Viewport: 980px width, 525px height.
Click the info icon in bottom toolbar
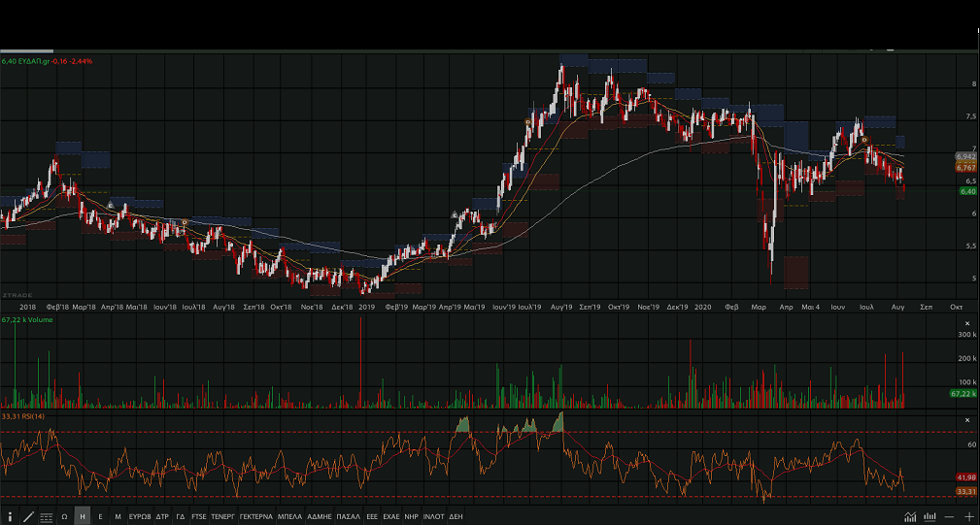click(10, 517)
